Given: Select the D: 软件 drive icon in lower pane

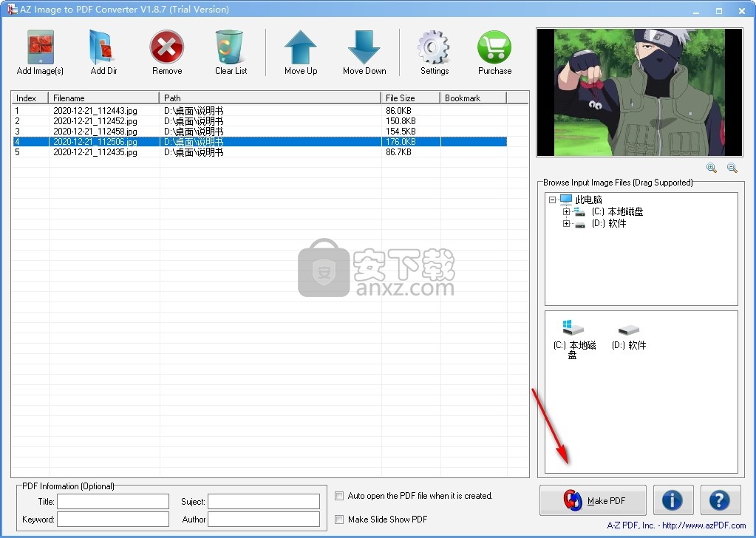Looking at the screenshot, I should click(x=628, y=330).
